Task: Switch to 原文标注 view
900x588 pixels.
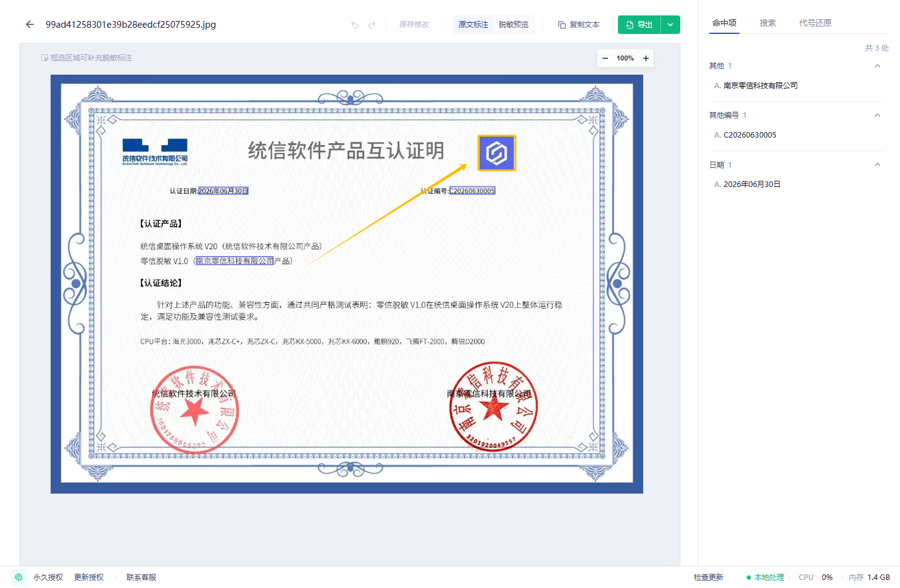Action: tap(473, 25)
